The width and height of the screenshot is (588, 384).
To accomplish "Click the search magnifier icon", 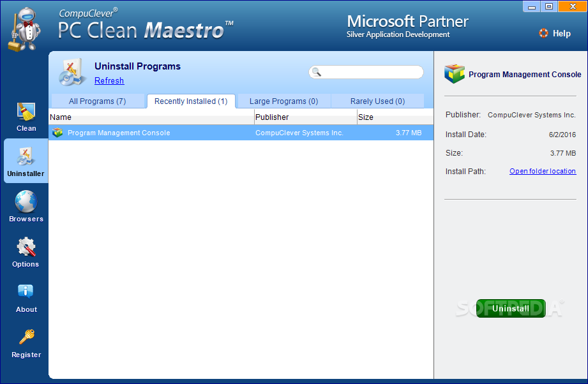I will [317, 72].
